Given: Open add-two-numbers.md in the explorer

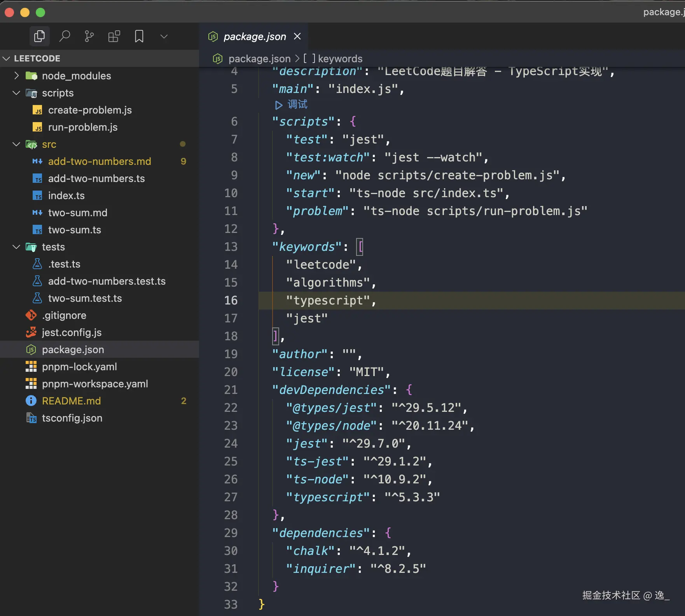Looking at the screenshot, I should [x=99, y=161].
